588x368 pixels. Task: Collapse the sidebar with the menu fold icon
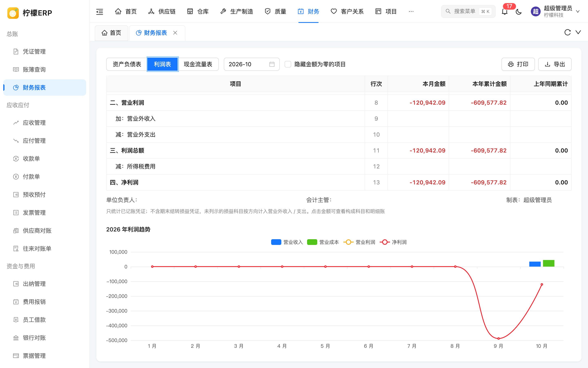point(100,11)
